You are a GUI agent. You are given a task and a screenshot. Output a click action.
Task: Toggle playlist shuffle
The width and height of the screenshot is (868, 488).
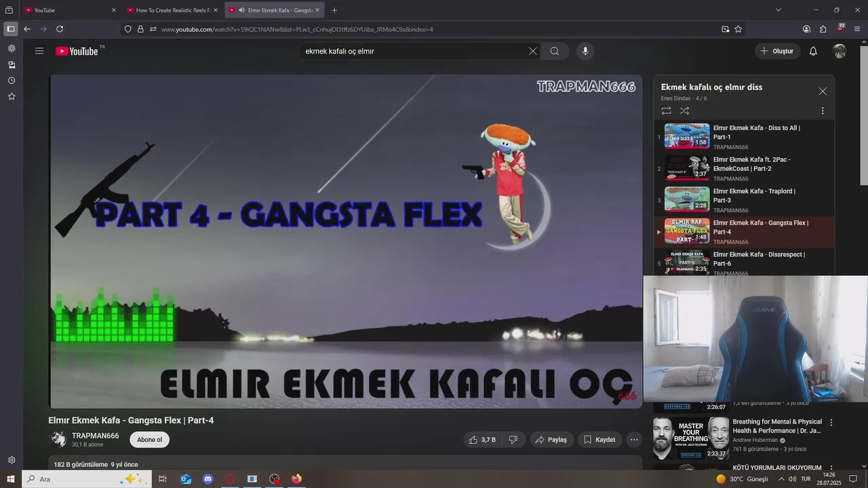684,110
